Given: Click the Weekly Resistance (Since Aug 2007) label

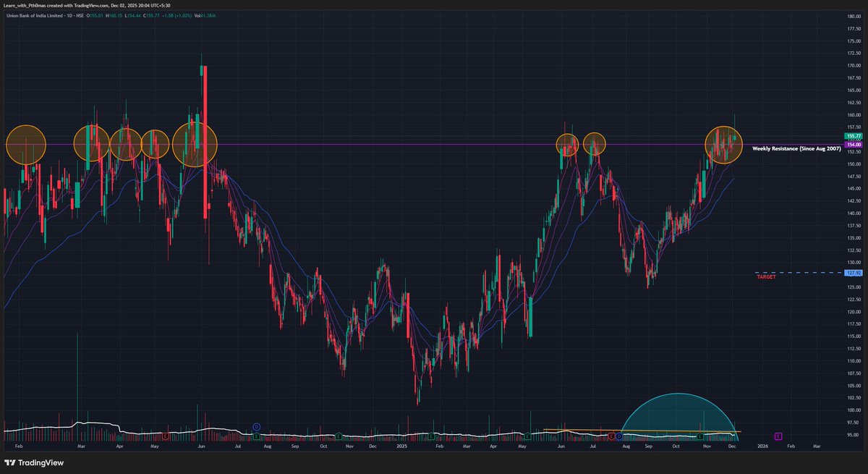Looking at the screenshot, I should coord(796,148).
